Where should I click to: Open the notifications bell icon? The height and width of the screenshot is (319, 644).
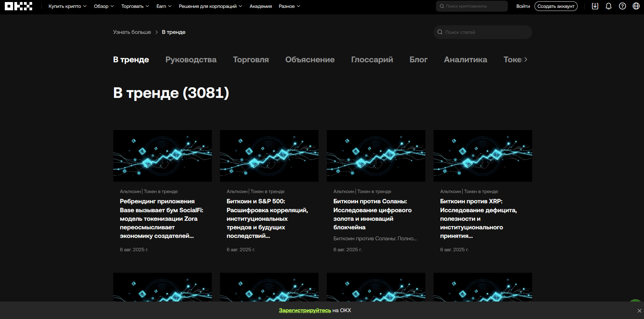608,6
